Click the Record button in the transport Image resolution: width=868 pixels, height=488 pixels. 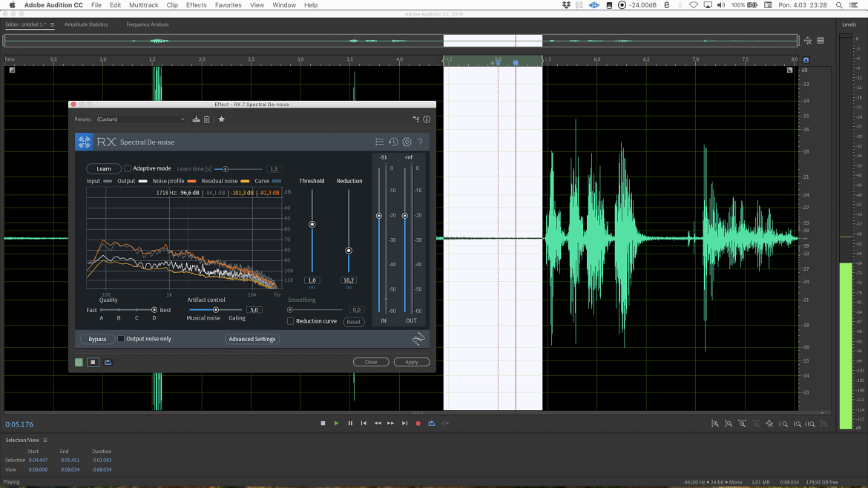click(x=418, y=423)
